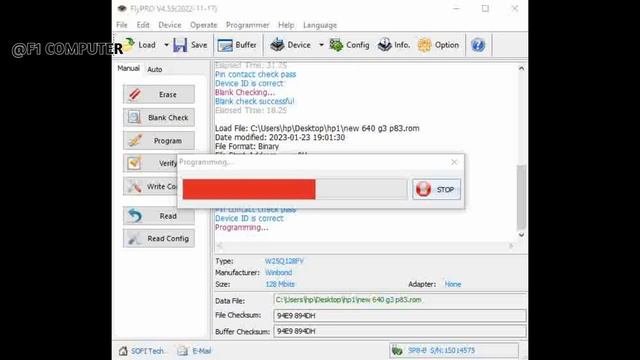640x360 pixels.
Task: Minimize the FlyPRO window
Action: pos(456,8)
